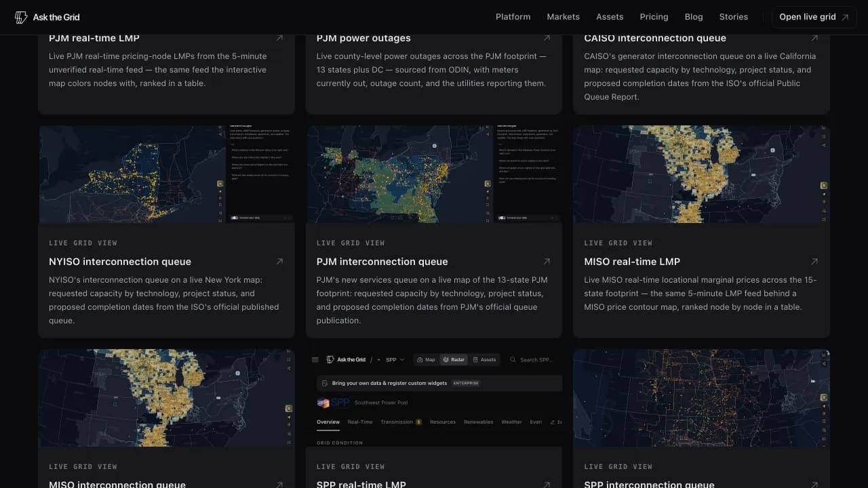
Task: Click the hamburger menu icon in SPP preview
Action: pyautogui.click(x=315, y=360)
